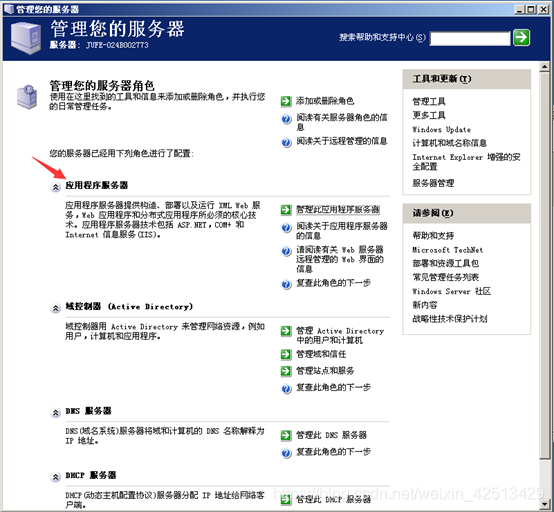Viewport: 554px width, 512px height.
Task: Open Windows Update link
Action: point(441,129)
